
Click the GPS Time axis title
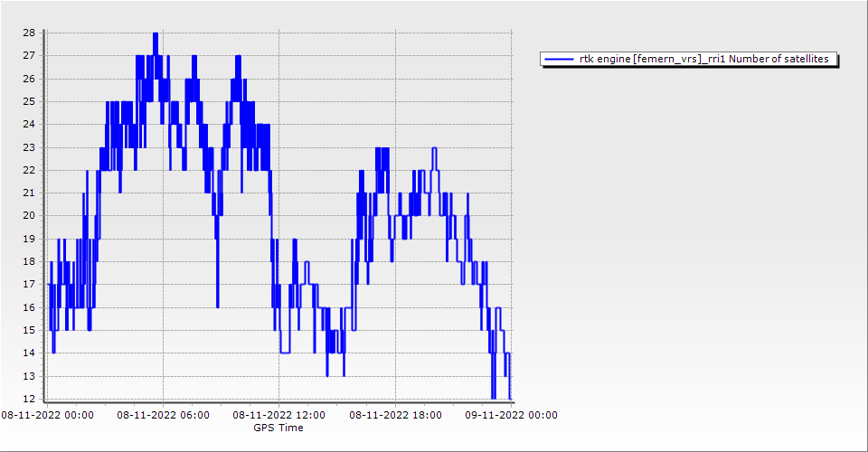278,428
